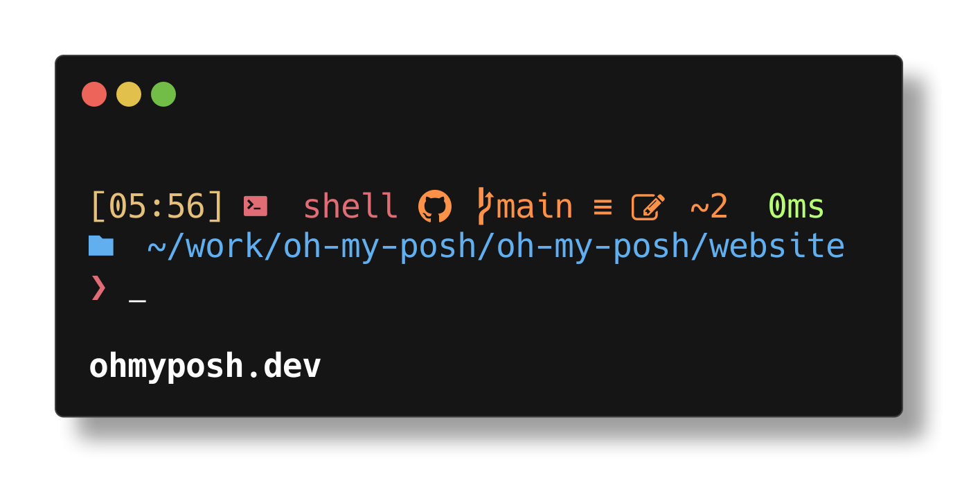Image resolution: width=980 pixels, height=494 pixels.
Task: Click the upstream-in-sync equals icon
Action: point(603,206)
